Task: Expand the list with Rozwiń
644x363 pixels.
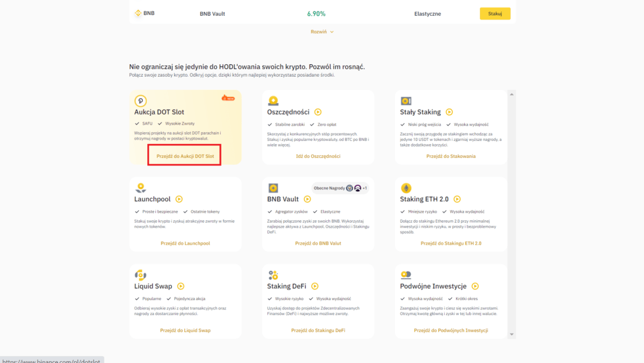Action: (322, 31)
